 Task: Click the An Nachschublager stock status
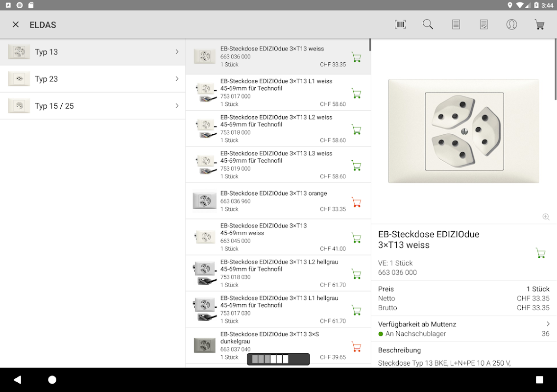[412, 334]
